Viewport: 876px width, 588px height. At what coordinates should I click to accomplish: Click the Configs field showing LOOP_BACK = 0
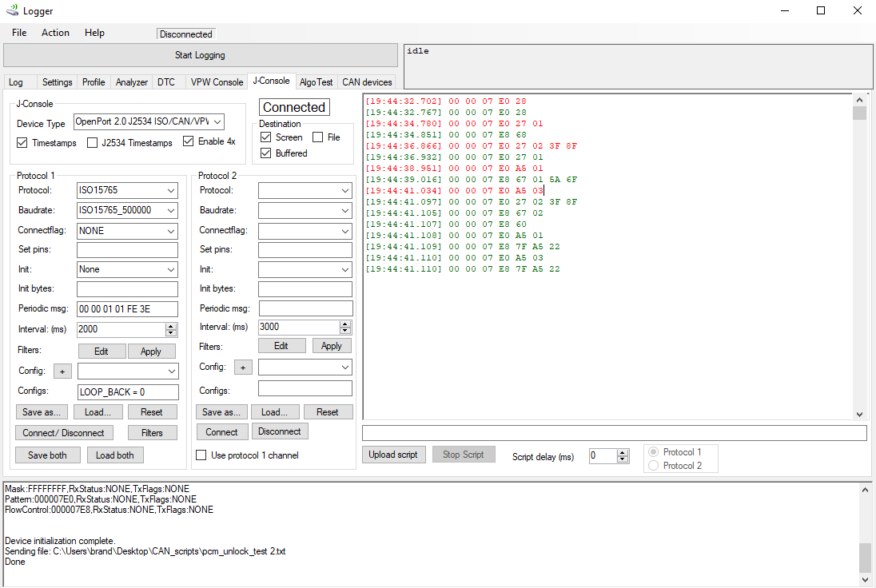[x=128, y=392]
